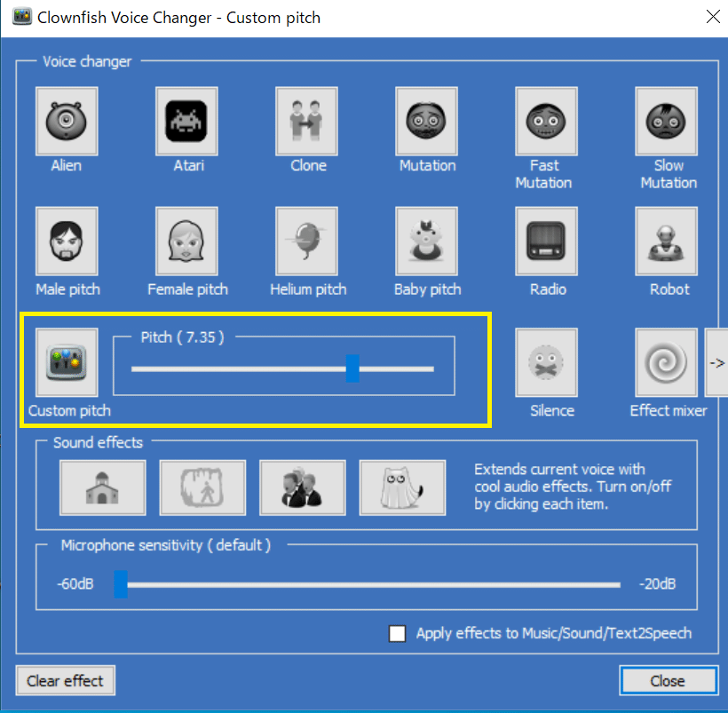
Task: Apply the Mutation voice effect
Action: point(426,121)
